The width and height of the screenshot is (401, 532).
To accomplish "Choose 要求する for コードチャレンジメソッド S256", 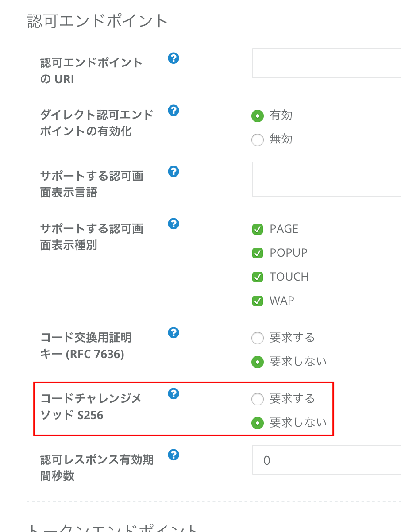I will point(258,400).
